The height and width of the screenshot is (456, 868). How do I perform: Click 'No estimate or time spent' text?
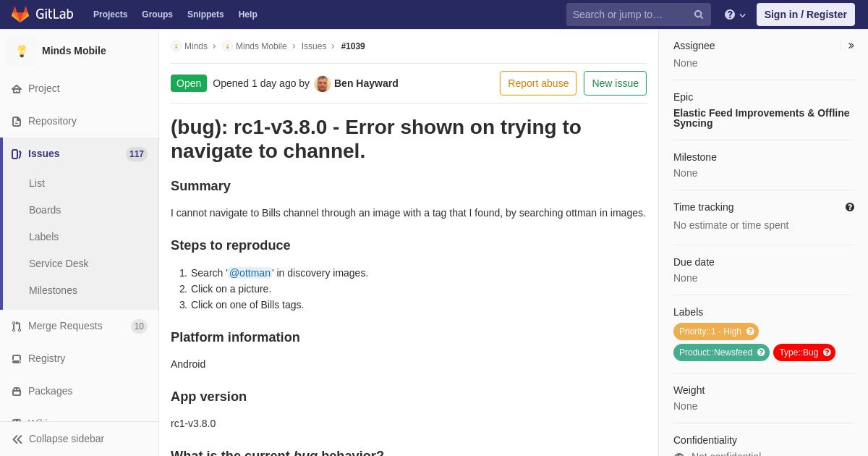tap(731, 225)
